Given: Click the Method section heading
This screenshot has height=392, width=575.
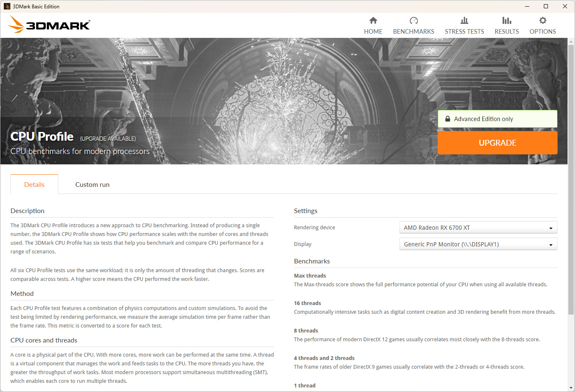Looking at the screenshot, I should (22, 294).
